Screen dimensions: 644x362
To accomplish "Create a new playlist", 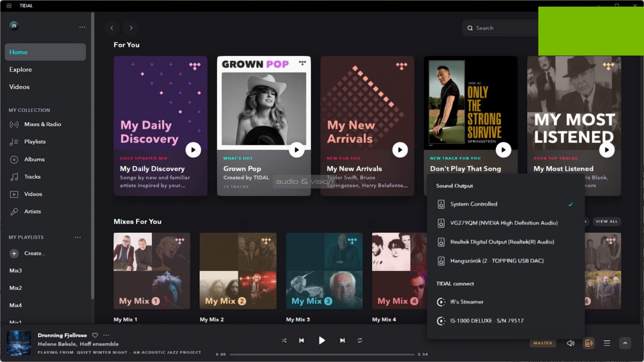I will 27,253.
